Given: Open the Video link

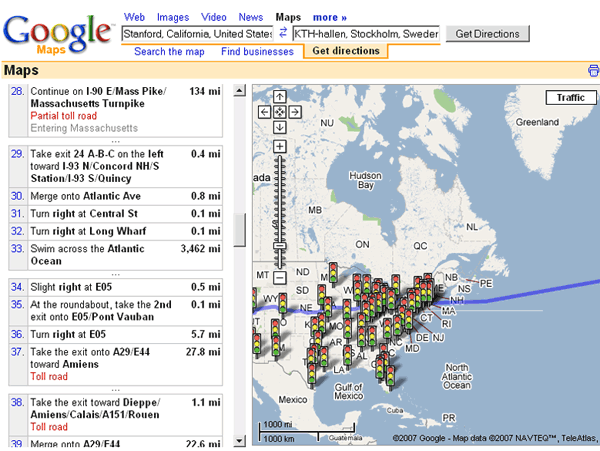Looking at the screenshot, I should (x=214, y=17).
